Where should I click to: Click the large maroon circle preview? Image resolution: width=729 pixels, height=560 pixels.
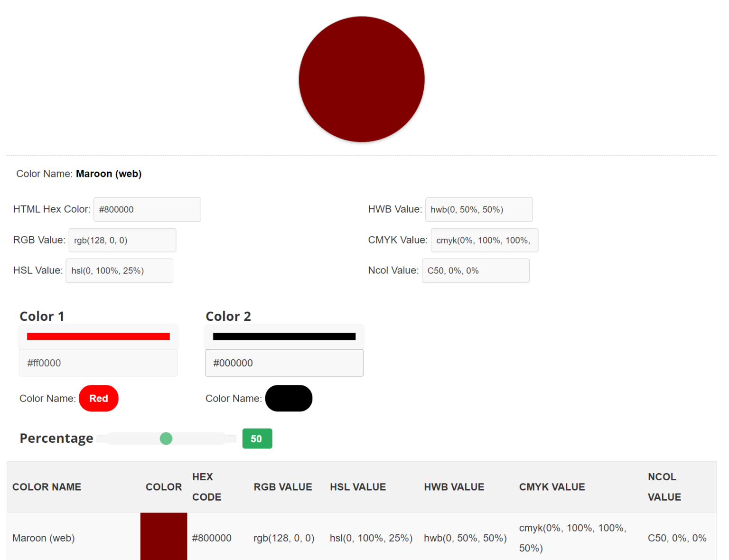[362, 79]
